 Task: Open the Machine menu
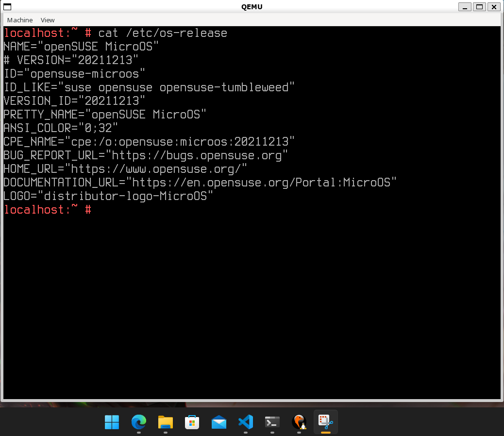[20, 20]
